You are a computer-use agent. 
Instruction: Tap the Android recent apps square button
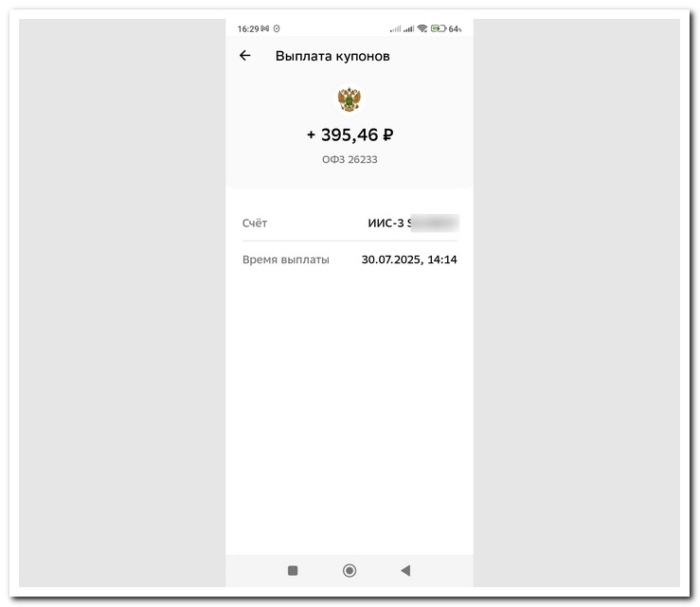293,570
